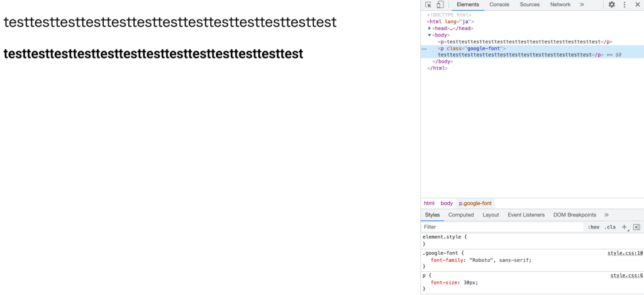The height and width of the screenshot is (295, 644).
Task: Show more DevTools tabs chevron
Action: [x=582, y=4]
